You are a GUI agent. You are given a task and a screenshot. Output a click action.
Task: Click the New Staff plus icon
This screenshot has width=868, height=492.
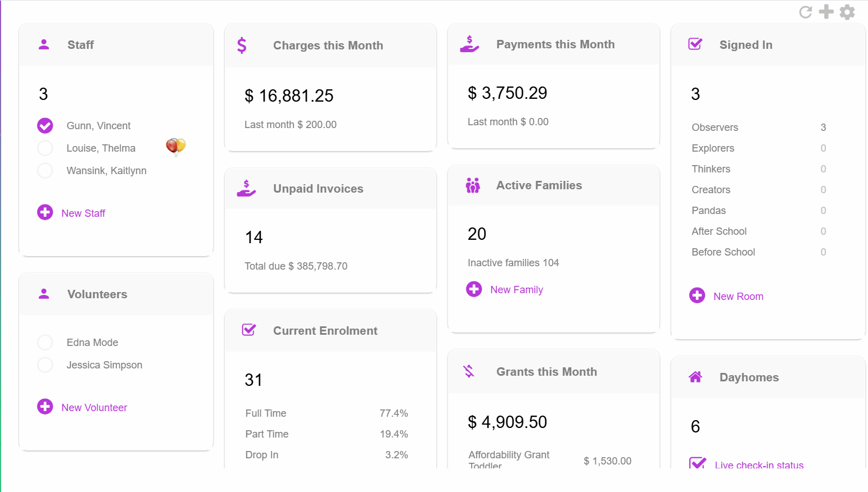[x=45, y=212]
